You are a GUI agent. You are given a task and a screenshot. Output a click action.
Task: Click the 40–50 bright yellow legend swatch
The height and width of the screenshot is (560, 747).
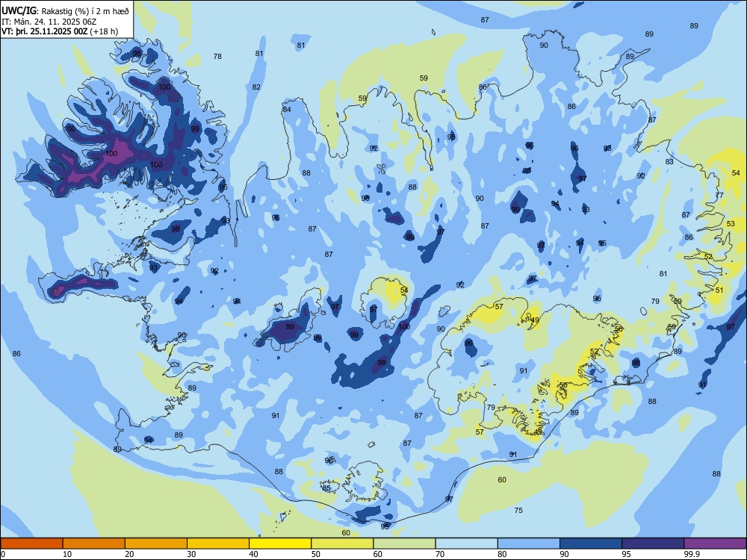(280, 544)
